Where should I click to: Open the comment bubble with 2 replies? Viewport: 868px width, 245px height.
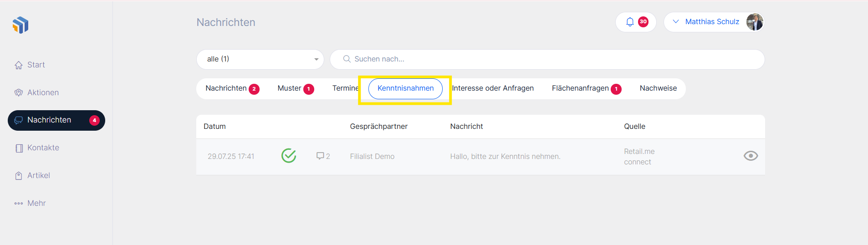(322, 156)
